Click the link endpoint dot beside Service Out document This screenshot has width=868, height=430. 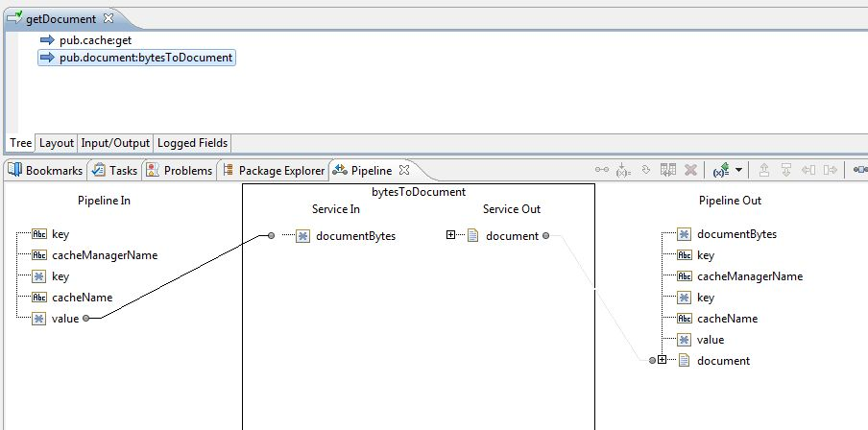pyautogui.click(x=545, y=236)
